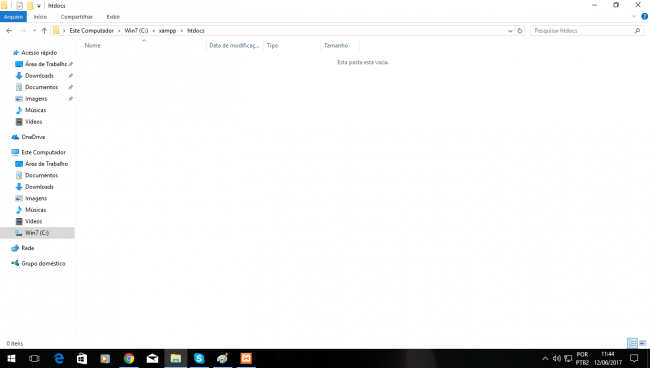Select Rede in the navigation pane
Viewport: 650px width, 368px height.
pos(27,248)
